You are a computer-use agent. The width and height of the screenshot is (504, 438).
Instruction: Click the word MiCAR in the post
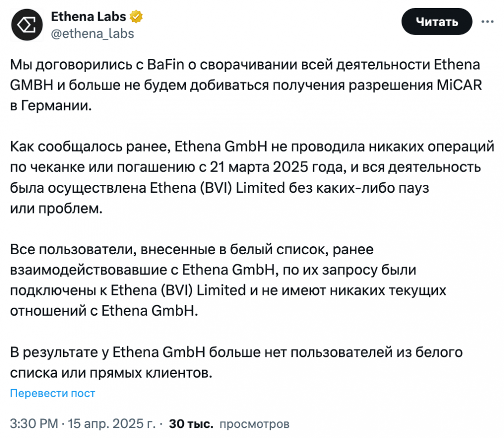pyautogui.click(x=459, y=85)
